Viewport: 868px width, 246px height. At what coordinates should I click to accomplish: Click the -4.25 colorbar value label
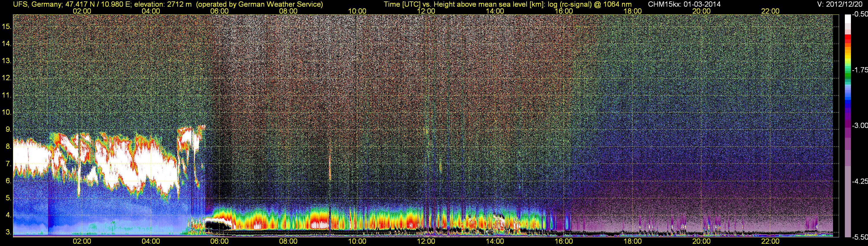[860, 181]
